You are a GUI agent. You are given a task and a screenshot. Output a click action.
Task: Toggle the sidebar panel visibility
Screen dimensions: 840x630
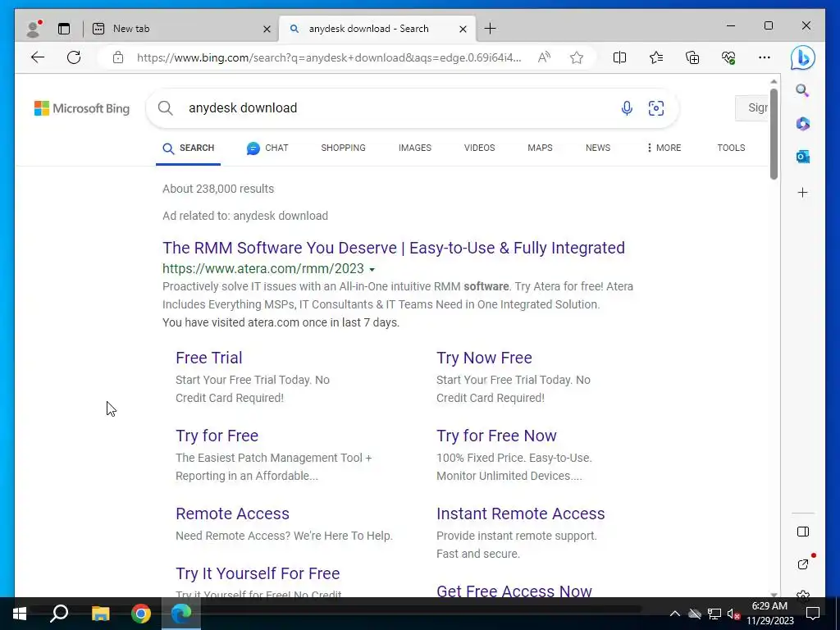click(802, 532)
